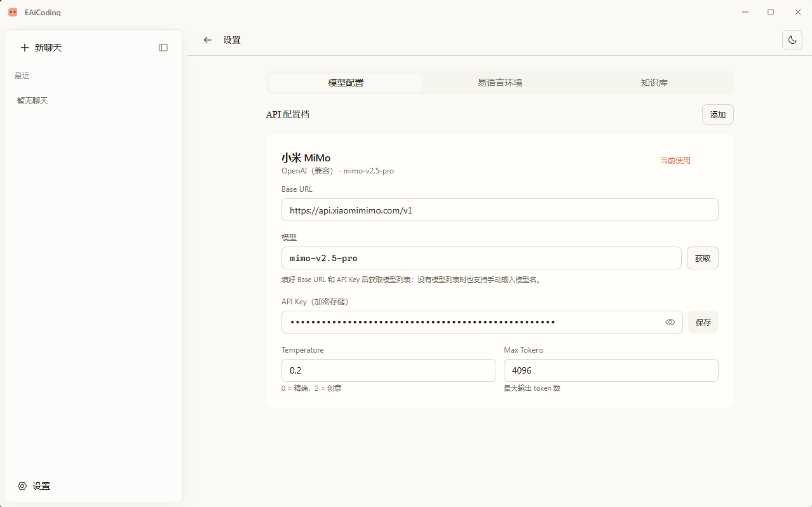Switch to the 易语言环境 tab
This screenshot has width=812, height=507.
(500, 83)
